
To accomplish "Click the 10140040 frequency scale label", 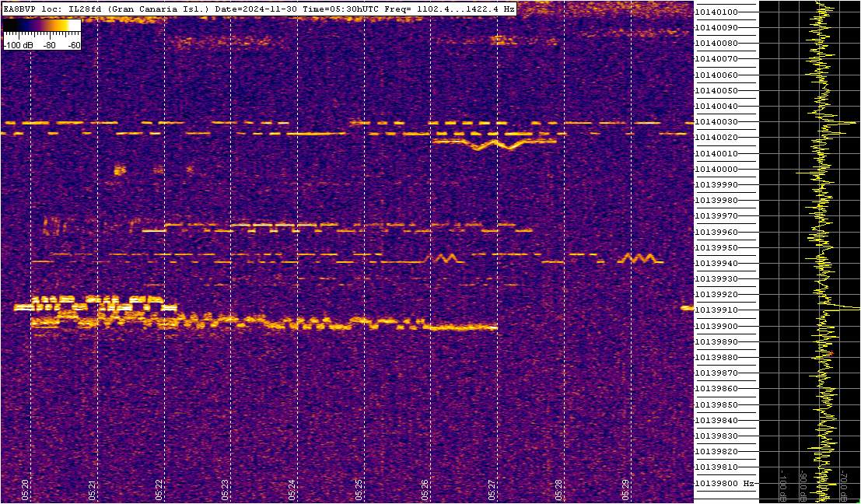I will [x=716, y=106].
